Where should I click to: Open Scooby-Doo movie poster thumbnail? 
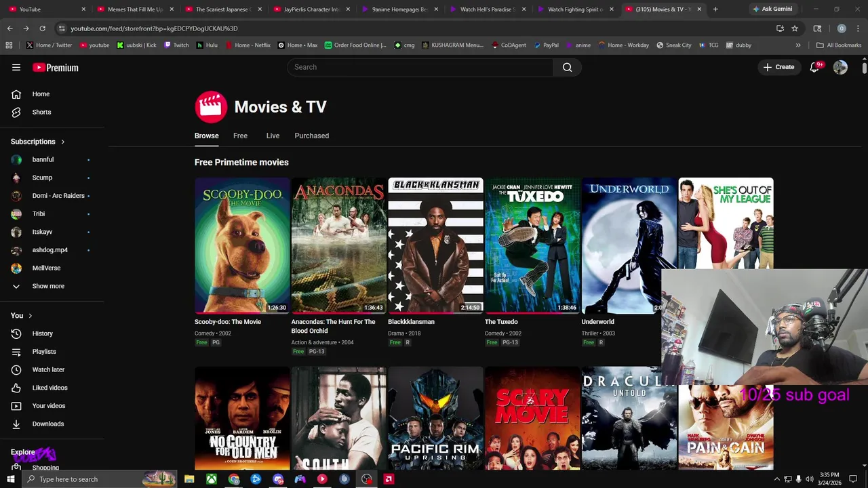click(x=242, y=245)
